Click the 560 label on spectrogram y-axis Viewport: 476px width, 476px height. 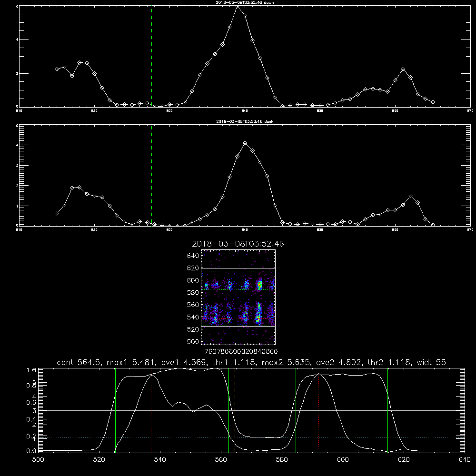coord(193,305)
